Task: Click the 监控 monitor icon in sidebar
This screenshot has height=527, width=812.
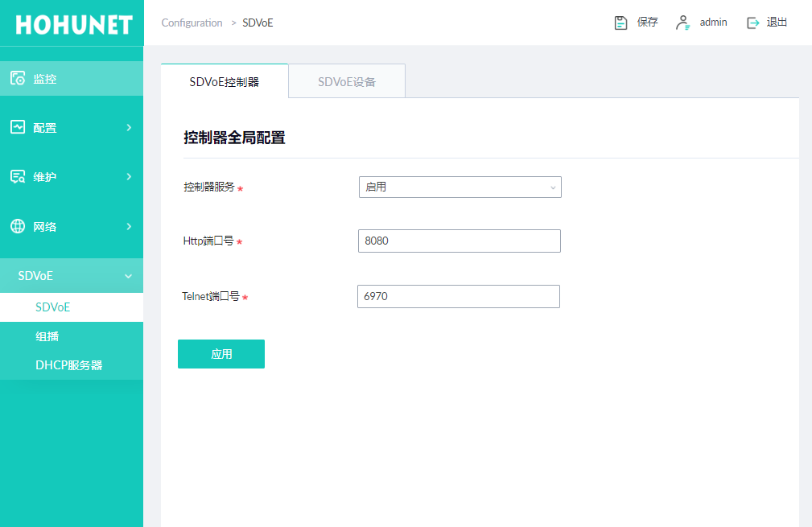Action: (x=18, y=79)
